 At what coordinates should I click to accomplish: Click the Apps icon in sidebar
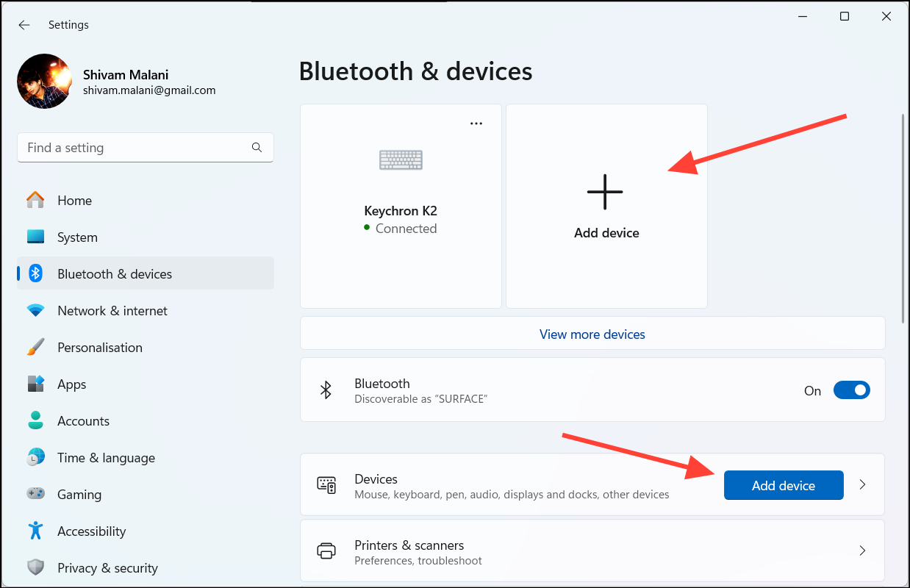point(35,384)
